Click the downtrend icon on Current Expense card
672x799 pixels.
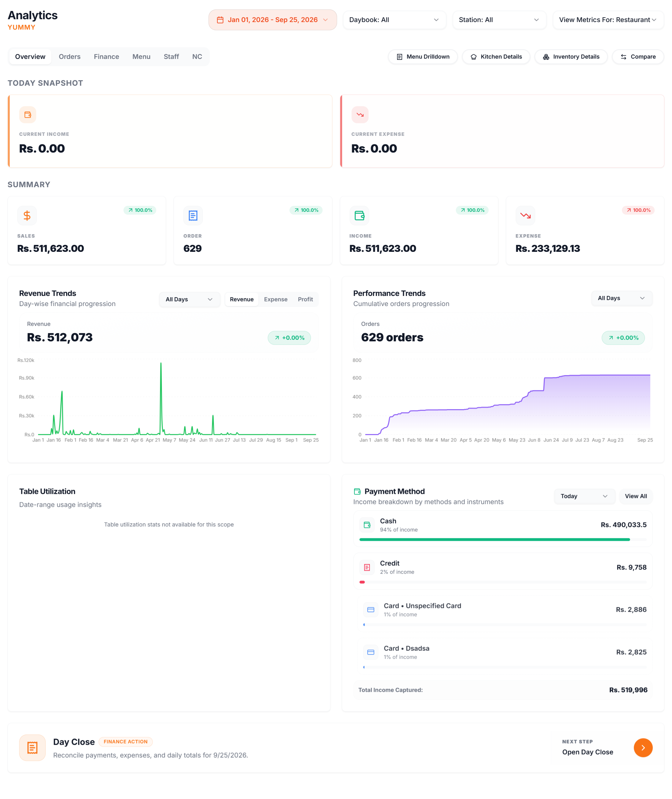tap(360, 115)
